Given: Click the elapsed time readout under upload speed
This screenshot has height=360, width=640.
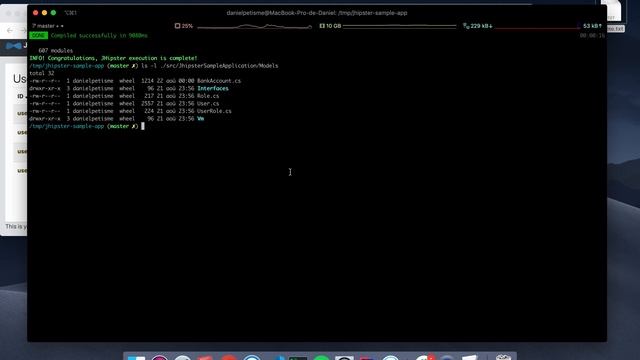Looking at the screenshot, I should click(592, 36).
